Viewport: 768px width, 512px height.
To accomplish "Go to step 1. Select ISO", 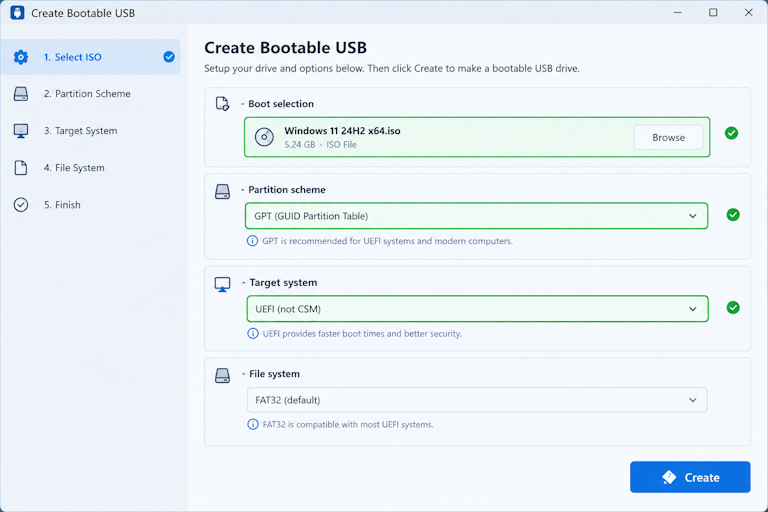I will point(91,57).
